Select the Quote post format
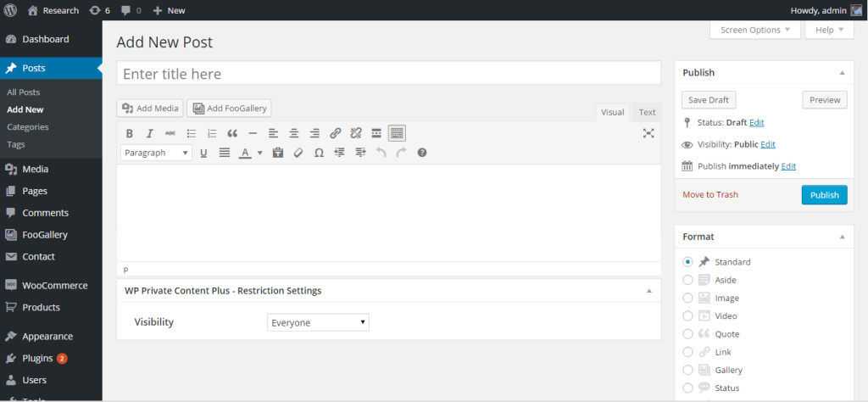868x402 pixels. 687,334
